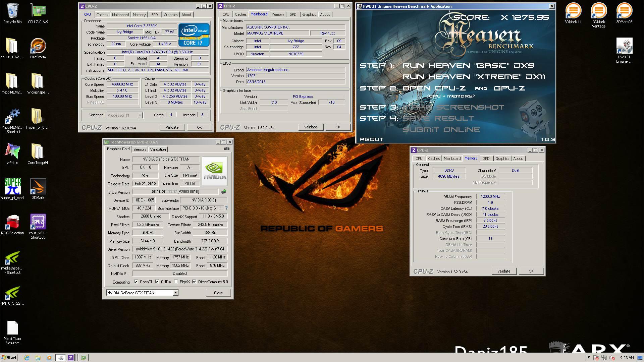Run Heaven "Xtreme" DX11 benchmark
644x362 pixels.
pos(474,77)
